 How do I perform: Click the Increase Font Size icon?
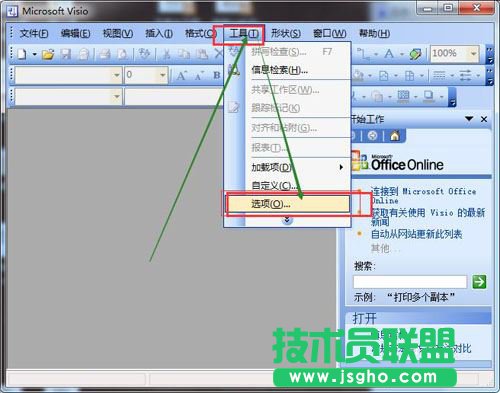coord(181,76)
